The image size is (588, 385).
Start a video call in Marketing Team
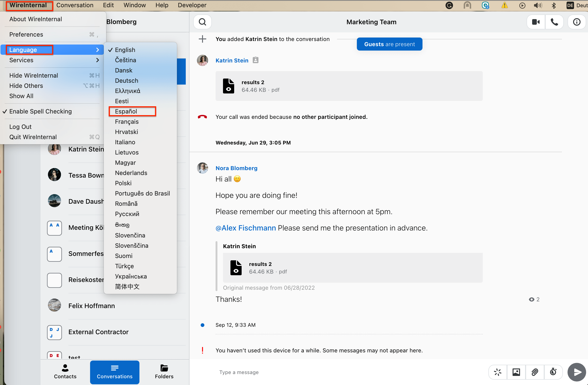tap(536, 22)
